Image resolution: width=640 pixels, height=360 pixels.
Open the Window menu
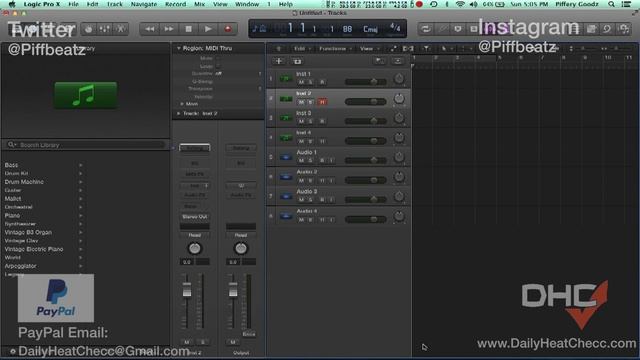[247, 4]
